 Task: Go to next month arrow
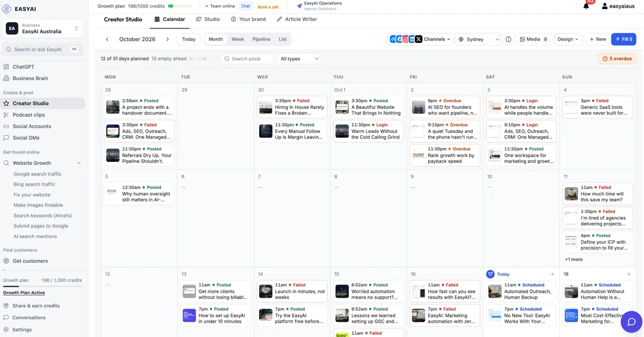[x=167, y=39]
